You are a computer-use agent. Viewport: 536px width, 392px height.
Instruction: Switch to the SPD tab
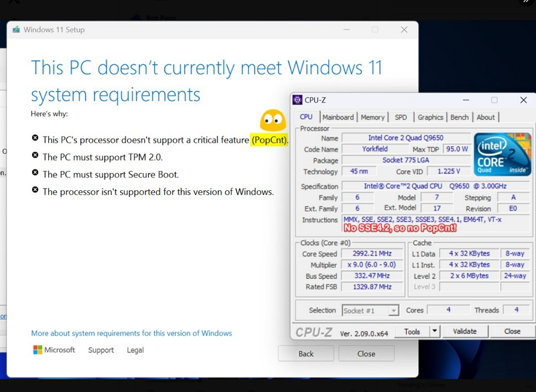point(401,117)
